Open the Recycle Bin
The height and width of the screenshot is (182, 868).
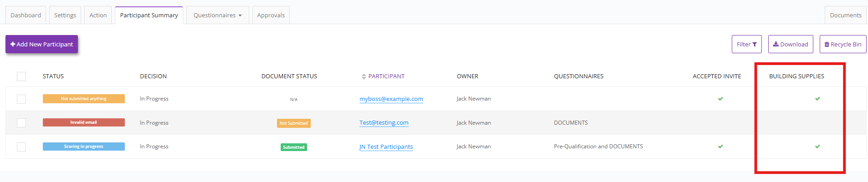[842, 44]
